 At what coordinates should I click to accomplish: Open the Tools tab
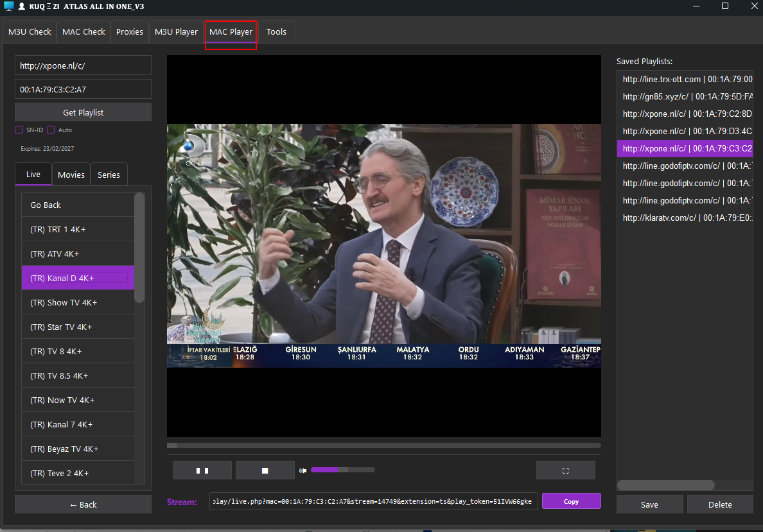(276, 31)
